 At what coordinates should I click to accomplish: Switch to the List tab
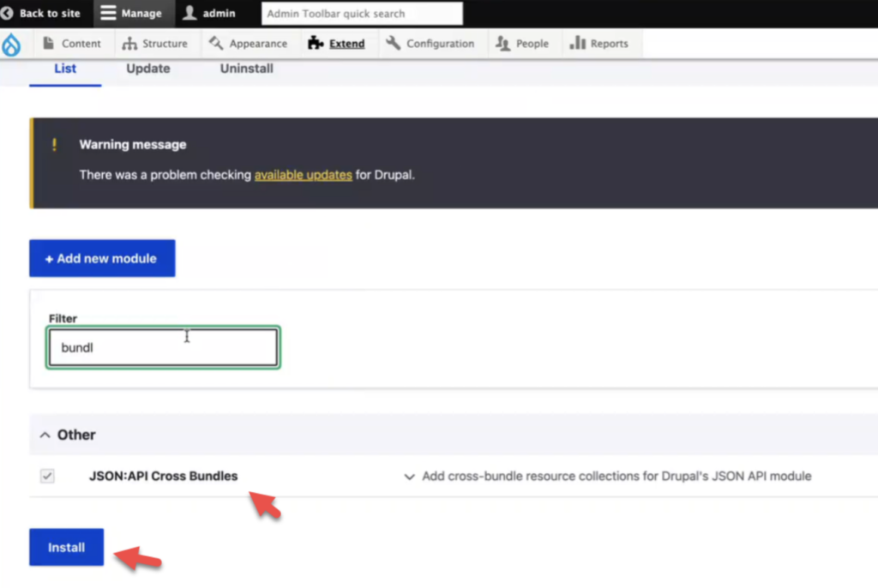click(64, 69)
